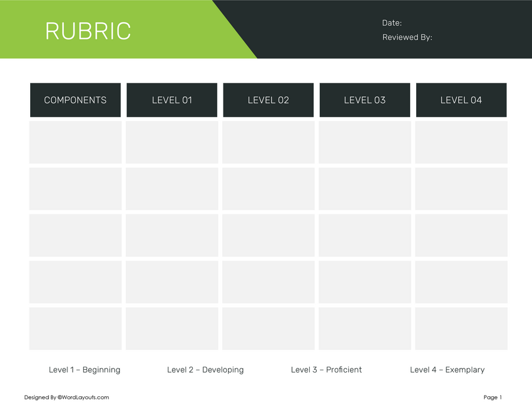Click the last cell in COMPONENTS column
This screenshot has height=411, width=532.
click(x=75, y=328)
